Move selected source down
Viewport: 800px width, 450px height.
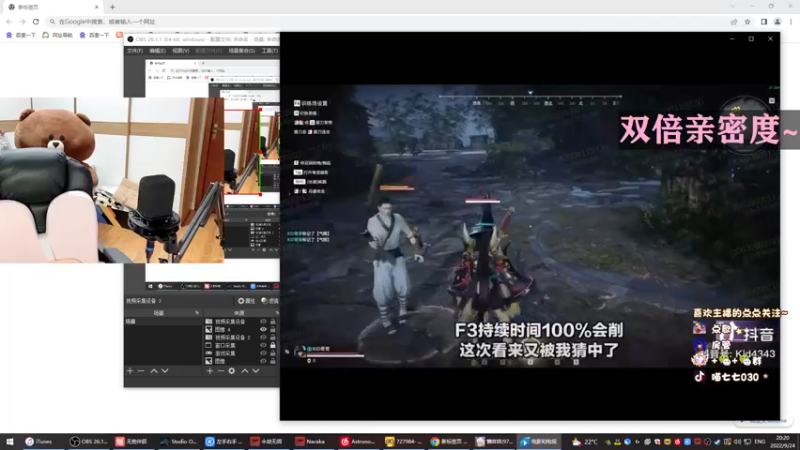[x=256, y=371]
